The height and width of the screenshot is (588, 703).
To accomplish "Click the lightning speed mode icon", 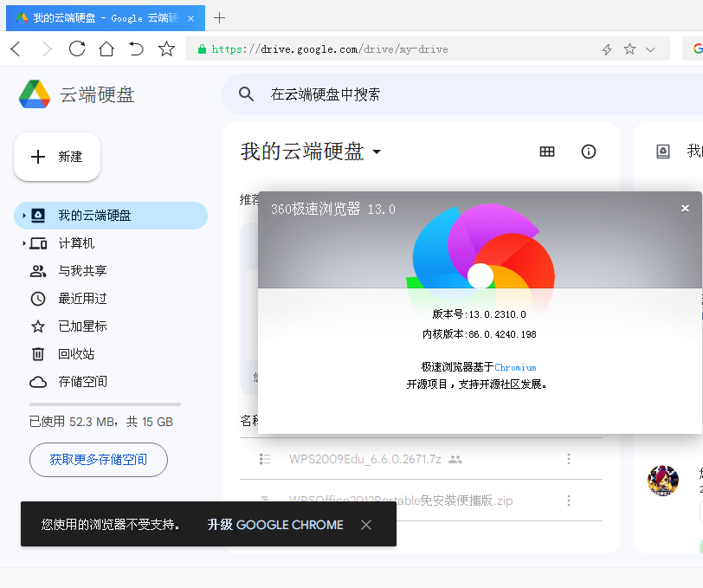I will pyautogui.click(x=607, y=49).
